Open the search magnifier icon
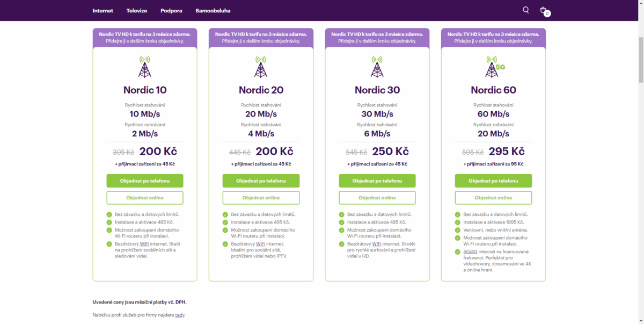644x324 pixels. point(525,10)
